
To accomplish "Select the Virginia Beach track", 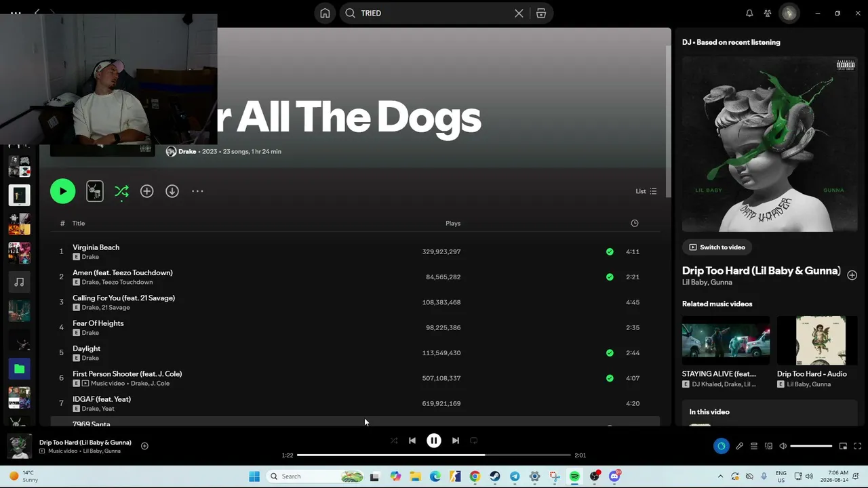I will (96, 247).
